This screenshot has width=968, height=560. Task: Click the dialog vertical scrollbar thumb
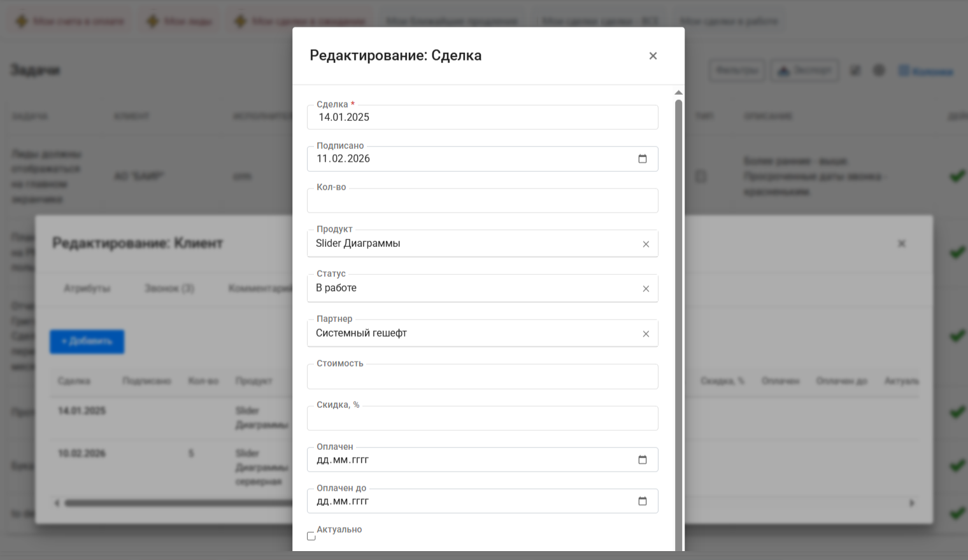click(x=678, y=318)
